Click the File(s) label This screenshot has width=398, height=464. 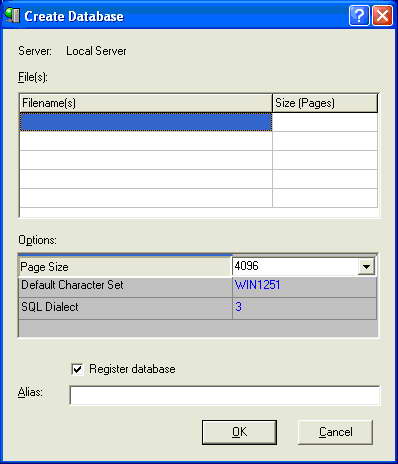tap(33, 77)
